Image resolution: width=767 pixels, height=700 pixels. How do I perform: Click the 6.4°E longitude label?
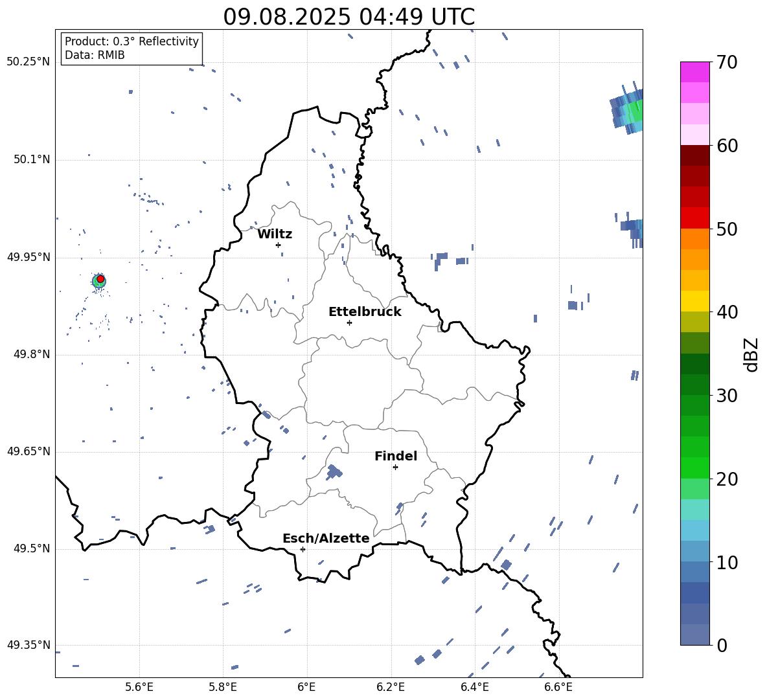474,687
